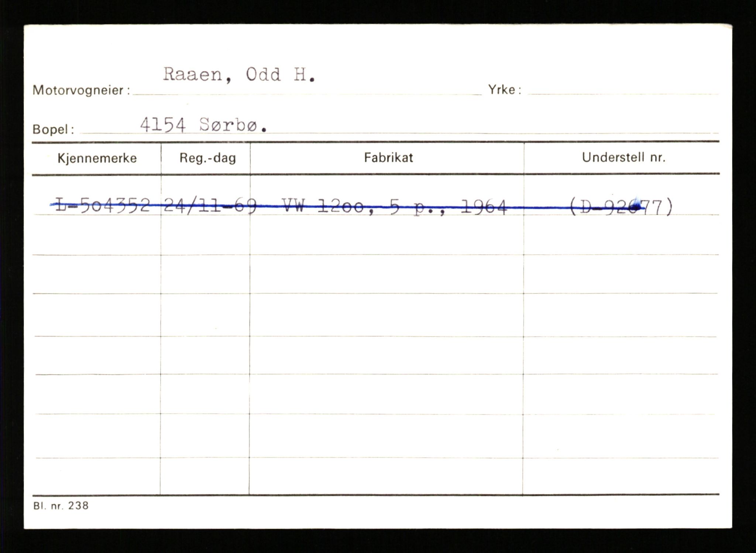Screen dimensions: 756x553
Task: Click the chassis entry '(D-92677)'
Action: tap(621, 207)
